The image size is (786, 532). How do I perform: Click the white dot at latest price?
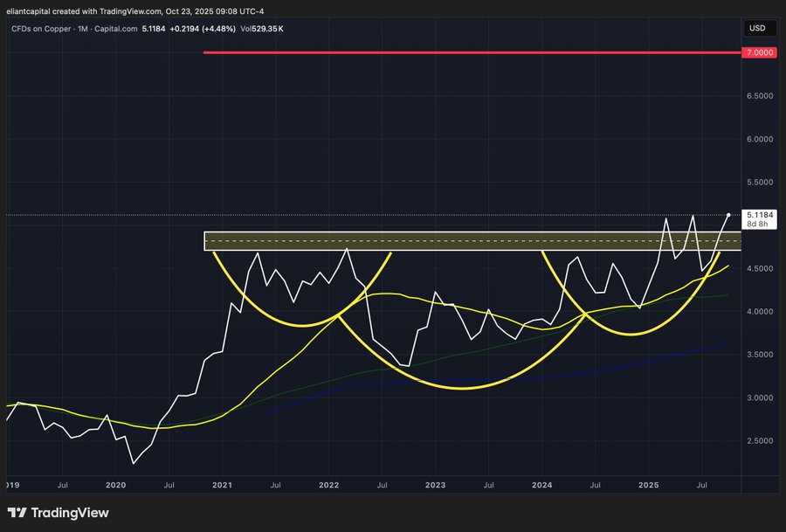point(728,215)
